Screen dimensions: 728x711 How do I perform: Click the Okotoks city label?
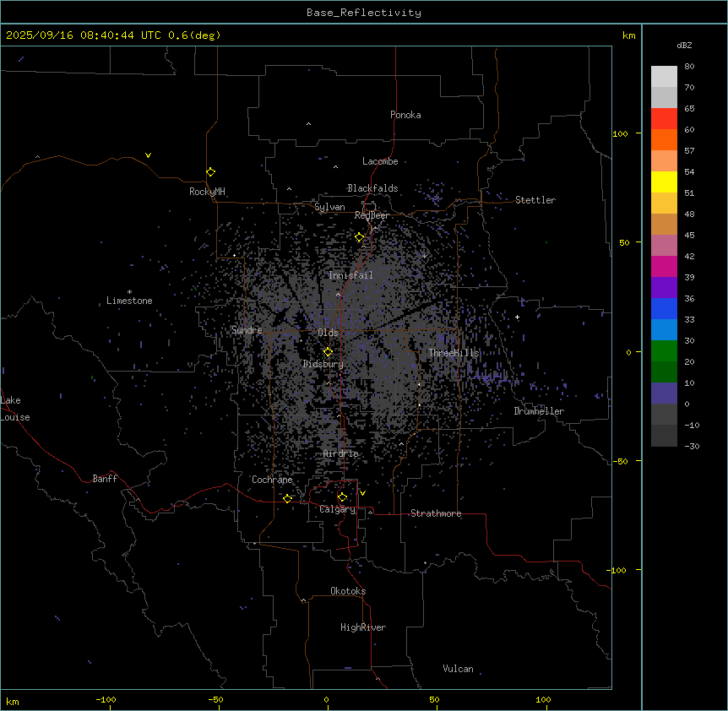click(x=348, y=591)
